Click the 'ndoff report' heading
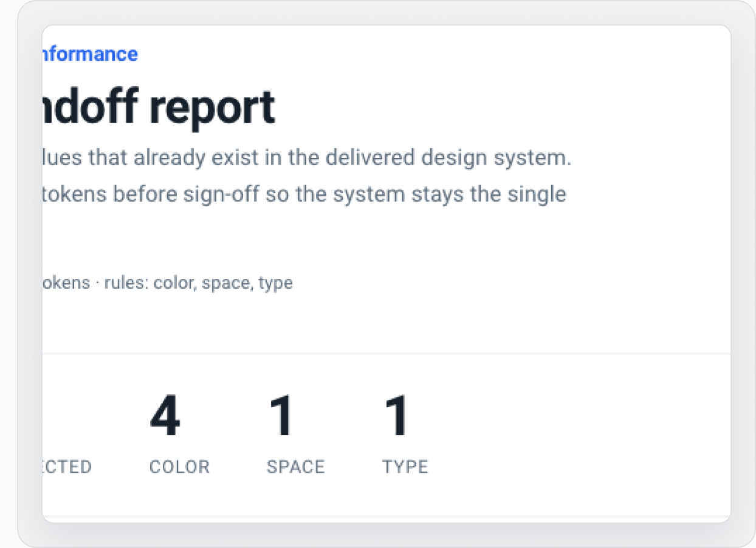 pos(159,107)
